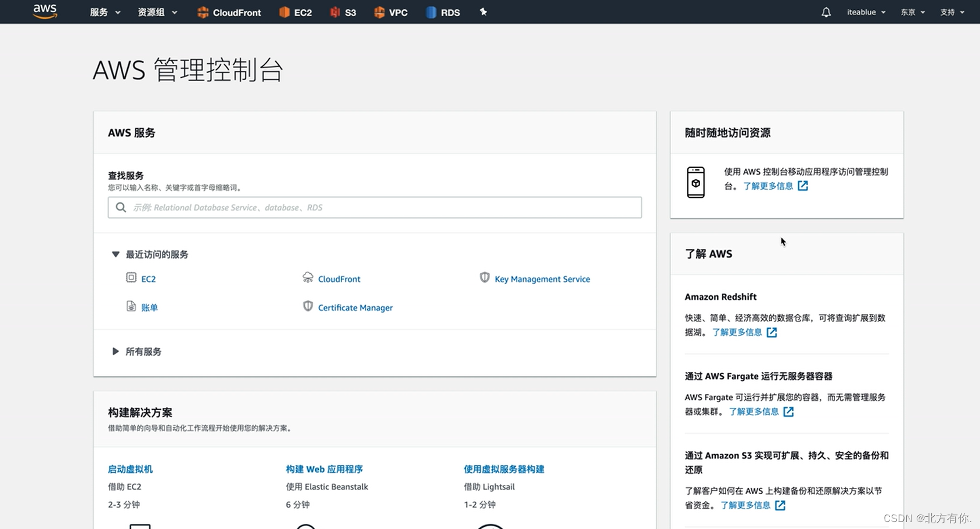980x529 pixels.
Task: Open the 服务 dropdown menu
Action: 105,12
